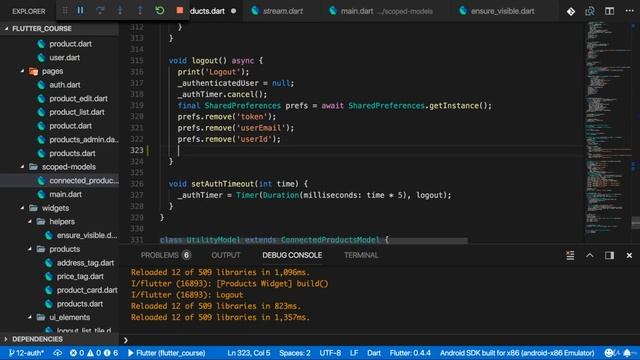Move panel to the side
This screenshot has width=640, height=360.
click(x=609, y=256)
